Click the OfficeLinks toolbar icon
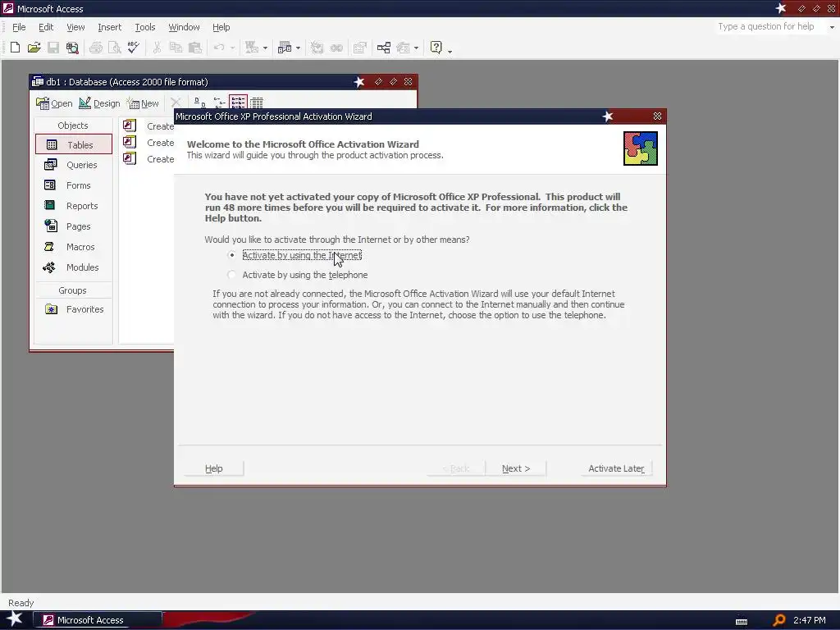The width and height of the screenshot is (840, 630). [252, 48]
